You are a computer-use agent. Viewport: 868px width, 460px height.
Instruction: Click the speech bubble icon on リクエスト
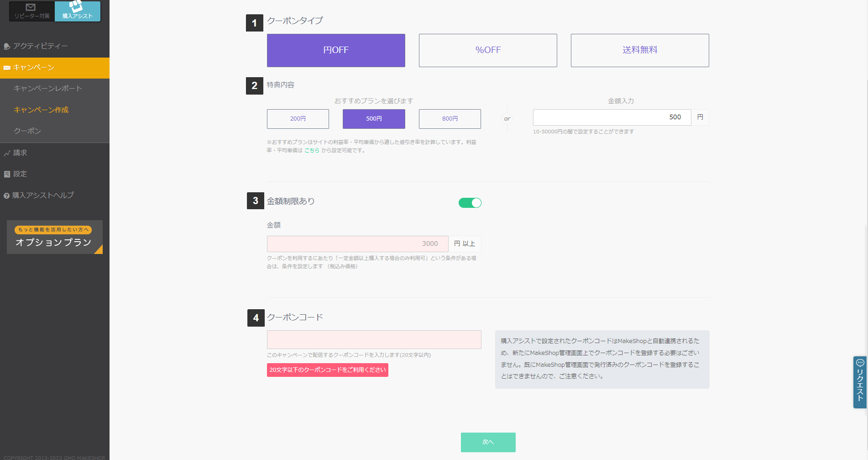860,363
